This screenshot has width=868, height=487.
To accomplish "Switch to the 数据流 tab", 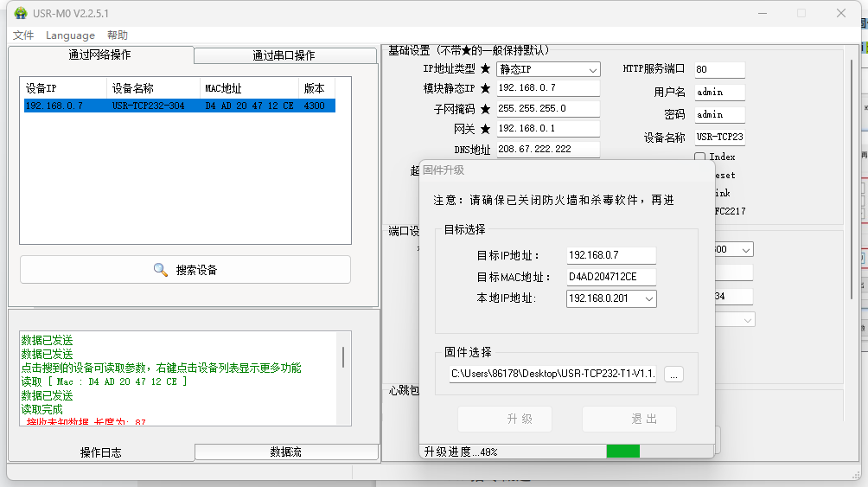I will coord(286,452).
